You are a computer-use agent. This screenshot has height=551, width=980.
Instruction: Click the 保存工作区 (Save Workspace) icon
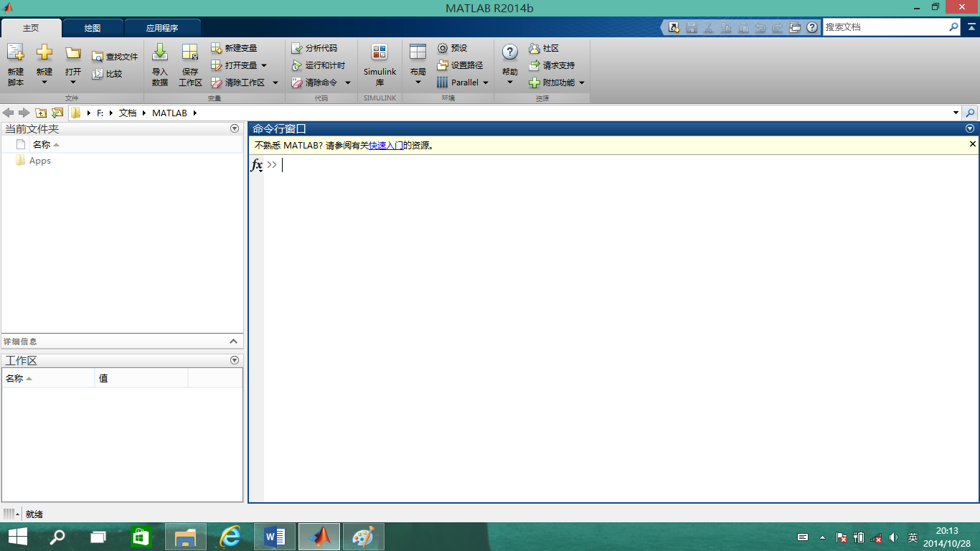point(190,53)
